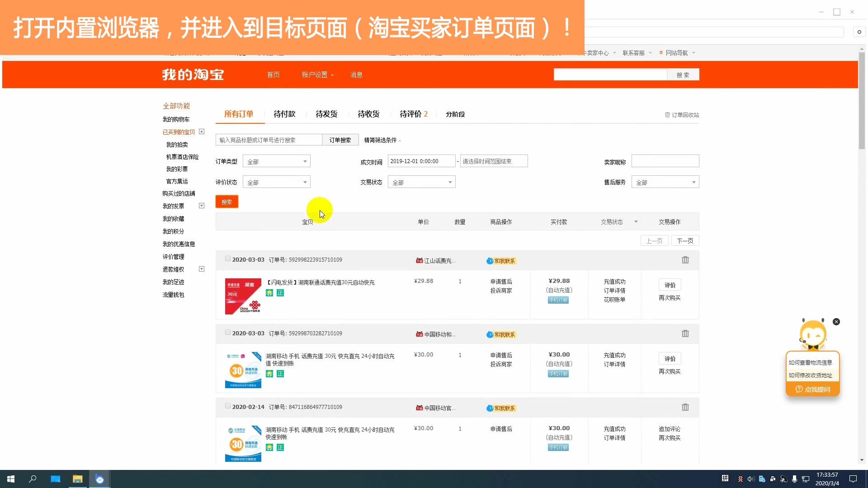The height and width of the screenshot is (488, 868).
Task: Switch to the 待发货 tab
Action: click(x=326, y=114)
